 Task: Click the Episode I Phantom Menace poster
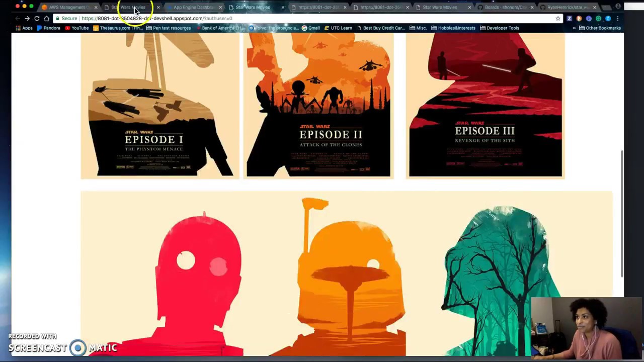pyautogui.click(x=160, y=106)
